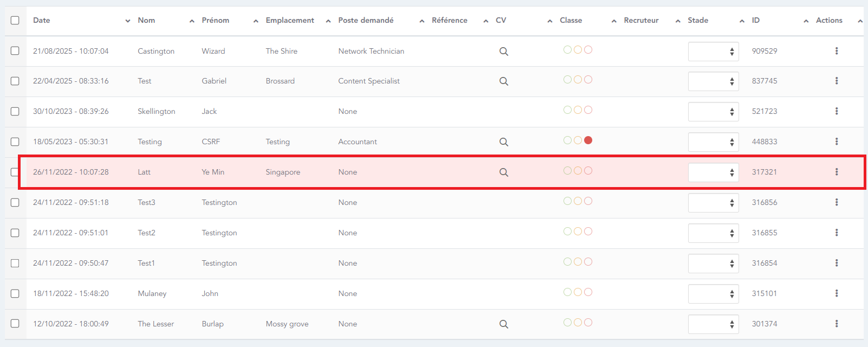Click green class circle in Test3 row

pos(567,201)
